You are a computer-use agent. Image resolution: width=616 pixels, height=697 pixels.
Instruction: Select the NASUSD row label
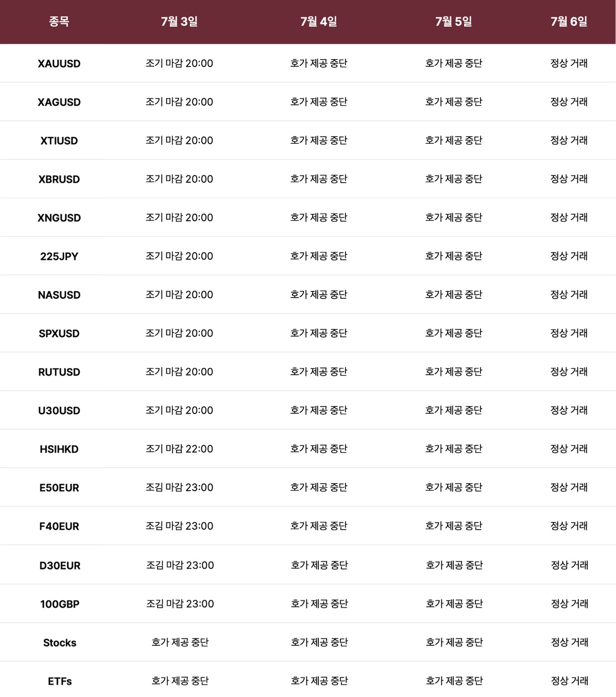[59, 295]
